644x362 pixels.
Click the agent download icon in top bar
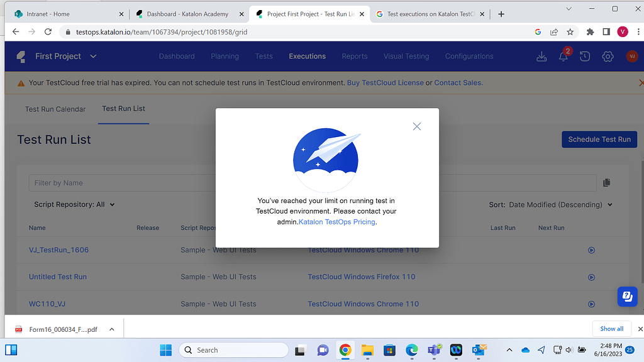click(x=541, y=56)
